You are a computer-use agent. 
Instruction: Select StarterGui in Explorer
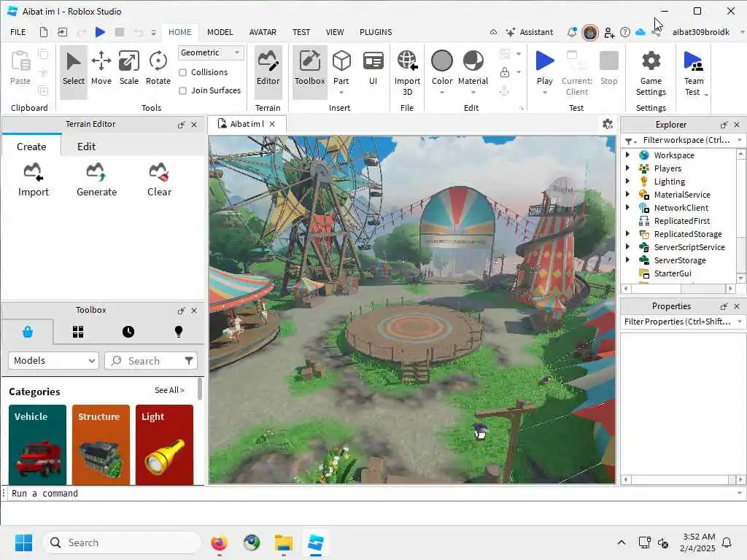[x=672, y=273]
